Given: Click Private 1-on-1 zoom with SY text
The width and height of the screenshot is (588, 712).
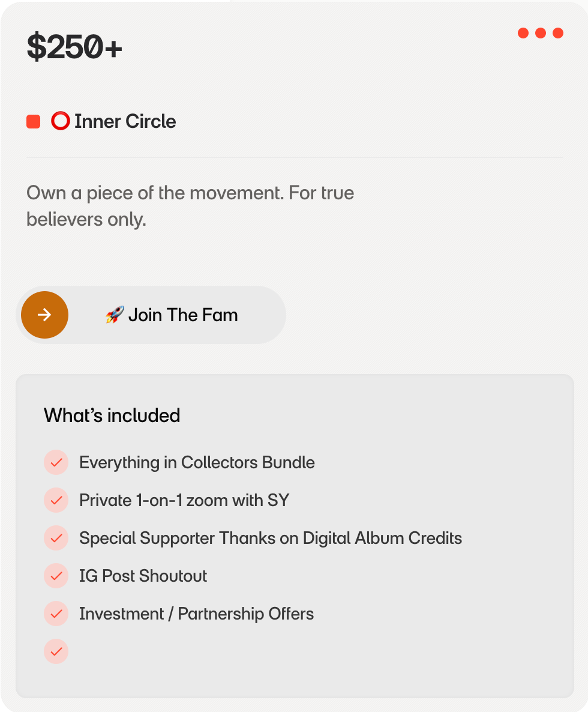Looking at the screenshot, I should [184, 500].
